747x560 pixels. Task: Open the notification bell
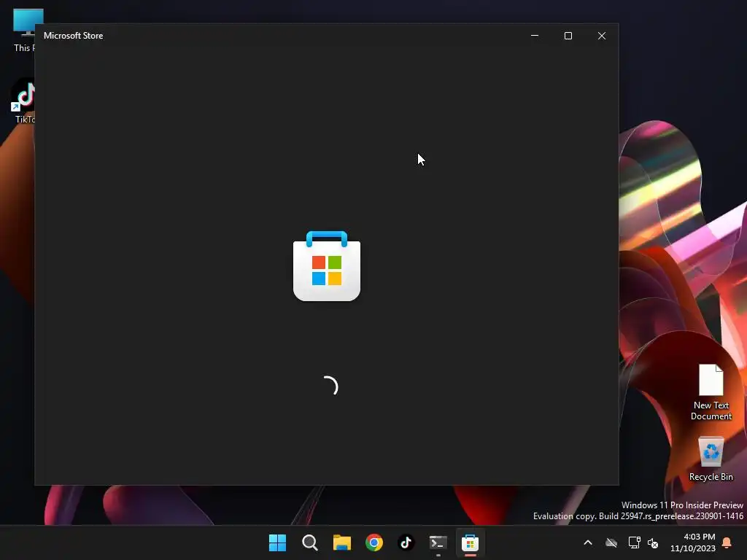727,542
